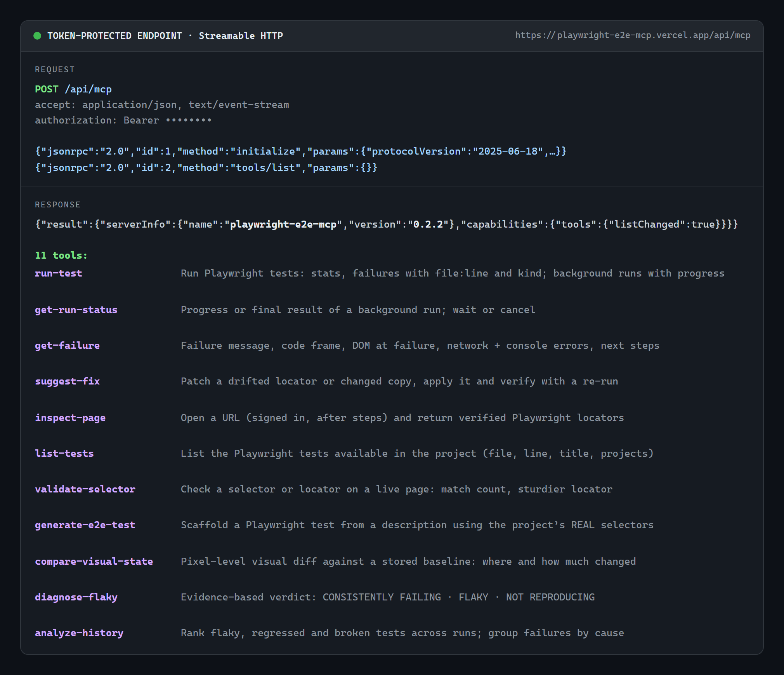Image resolution: width=784 pixels, height=675 pixels.
Task: Select the 'Check a selector or locator' description
Action: pyautogui.click(x=397, y=489)
